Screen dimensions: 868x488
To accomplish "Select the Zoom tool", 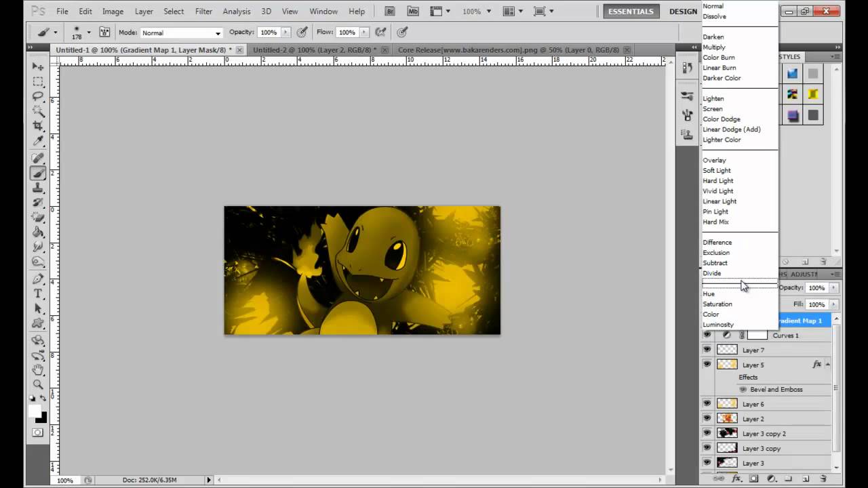I will click(38, 384).
